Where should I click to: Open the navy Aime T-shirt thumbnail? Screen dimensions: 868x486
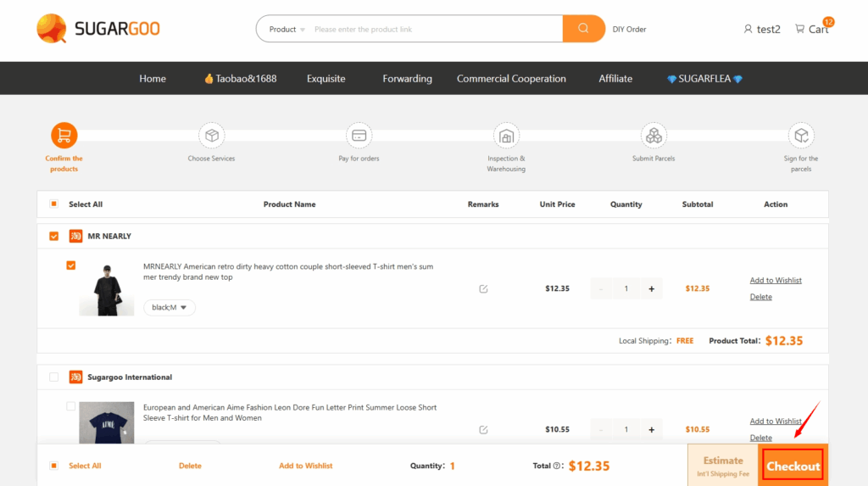coord(106,422)
